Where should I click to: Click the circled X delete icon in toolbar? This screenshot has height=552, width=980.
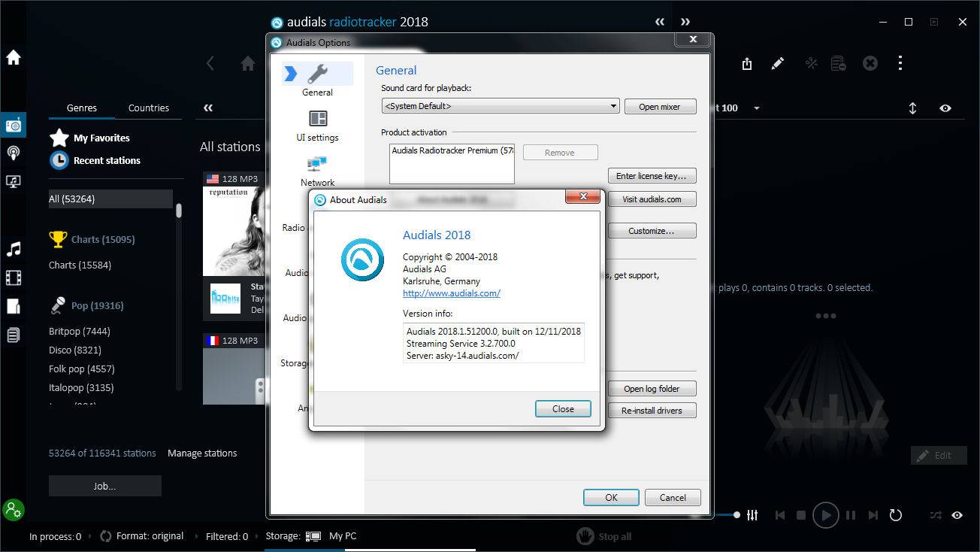(870, 64)
